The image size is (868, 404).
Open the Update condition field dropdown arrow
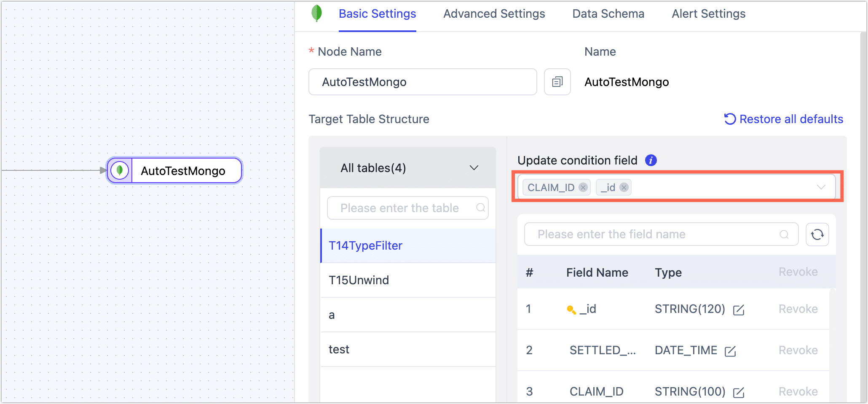821,187
